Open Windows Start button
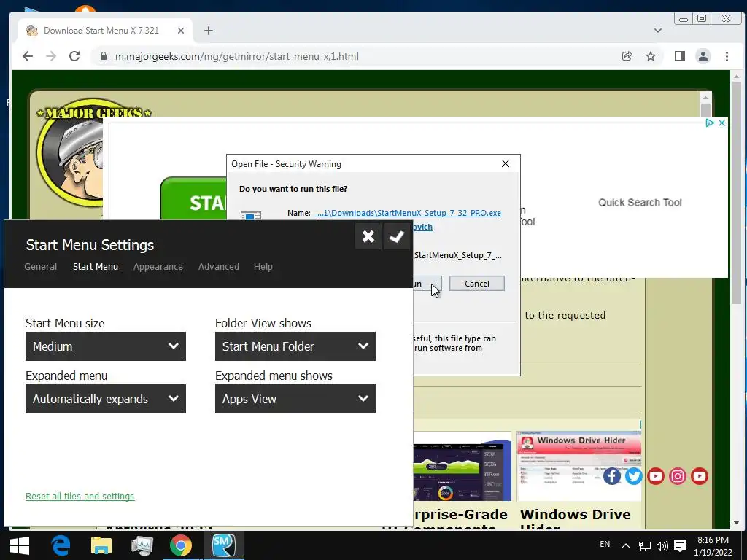This screenshot has height=560, width=747. click(20, 545)
